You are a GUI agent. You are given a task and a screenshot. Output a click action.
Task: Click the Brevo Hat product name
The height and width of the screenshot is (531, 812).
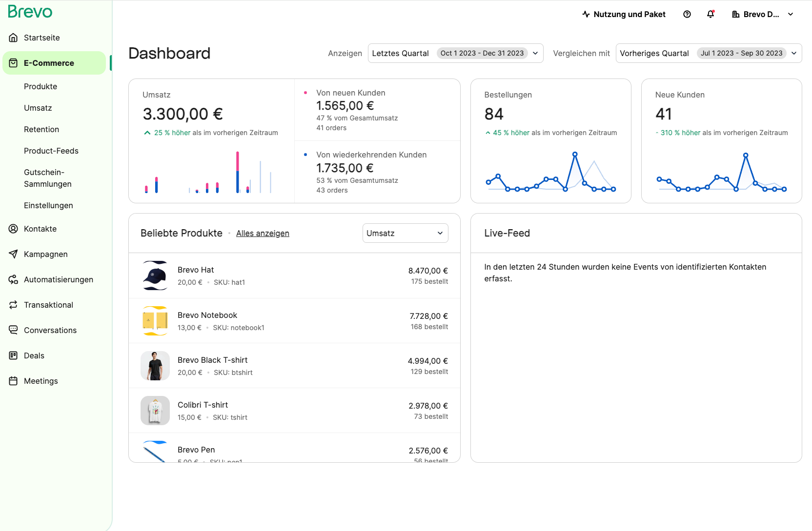point(196,270)
